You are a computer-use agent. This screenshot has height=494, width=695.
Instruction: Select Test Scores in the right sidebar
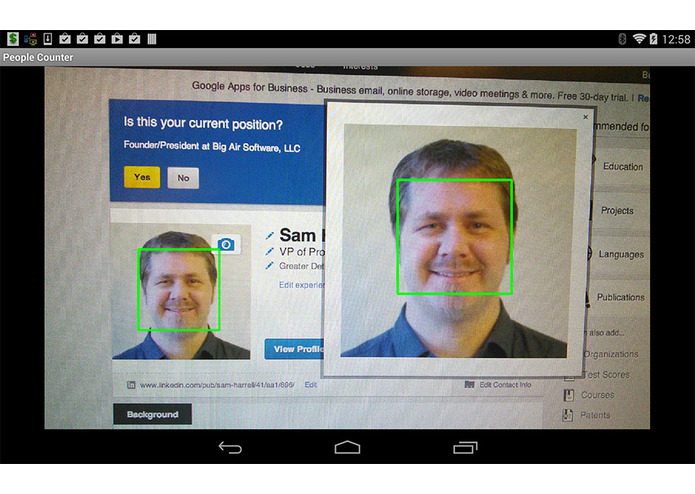pyautogui.click(x=605, y=375)
